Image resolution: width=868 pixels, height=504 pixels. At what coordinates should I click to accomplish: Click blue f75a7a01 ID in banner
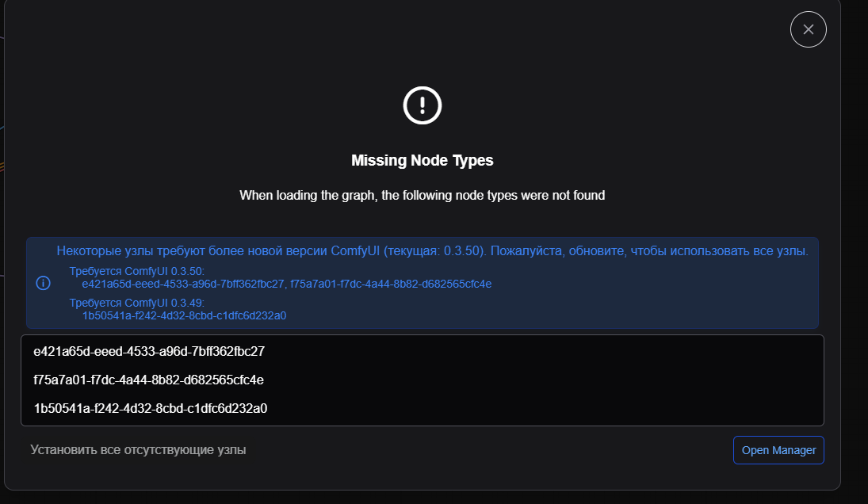tap(392, 284)
